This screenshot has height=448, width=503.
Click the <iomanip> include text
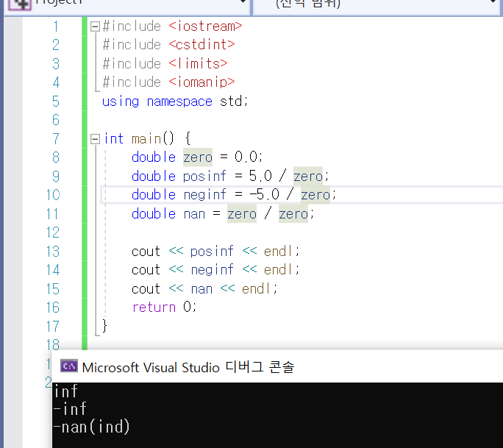point(201,82)
